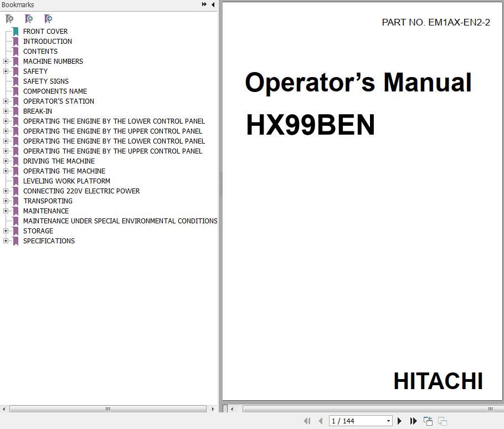Go to the first page

(x=307, y=421)
